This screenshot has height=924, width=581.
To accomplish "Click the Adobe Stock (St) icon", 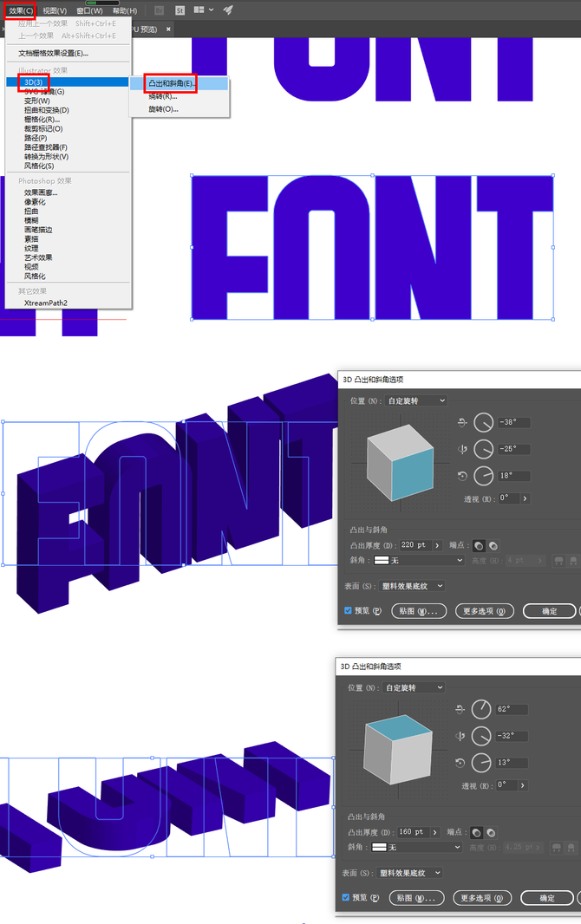I will [180, 10].
